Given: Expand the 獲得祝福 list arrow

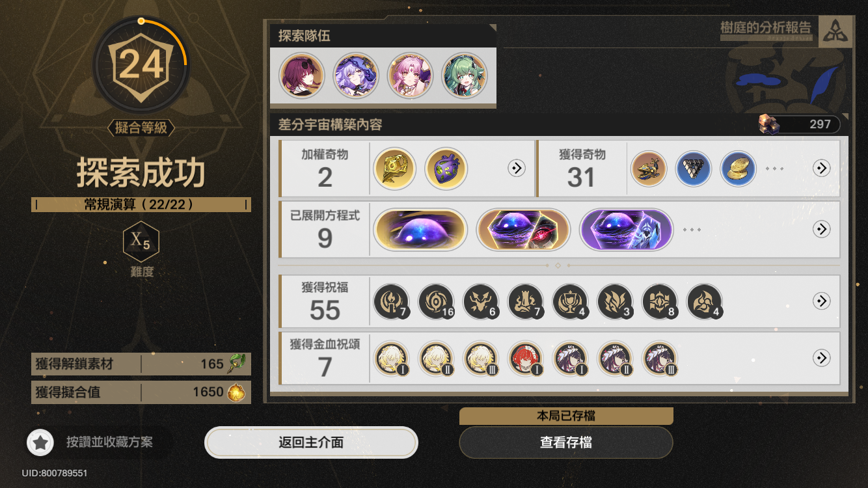Looking at the screenshot, I should click(822, 301).
